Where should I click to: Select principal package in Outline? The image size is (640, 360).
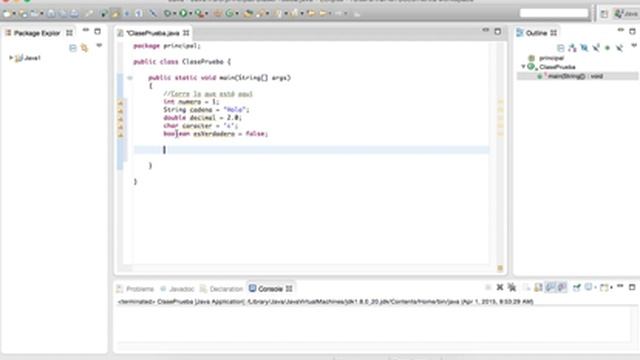click(x=551, y=58)
